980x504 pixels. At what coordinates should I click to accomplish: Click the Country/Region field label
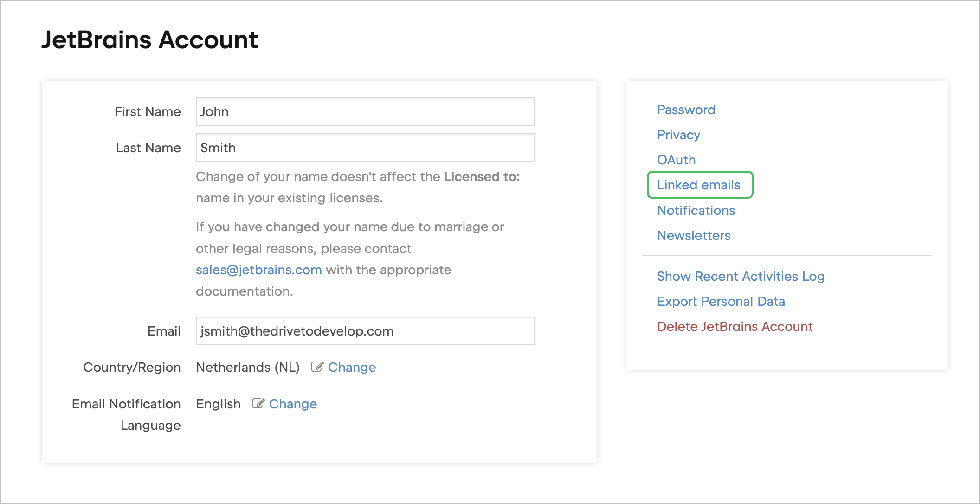point(132,368)
